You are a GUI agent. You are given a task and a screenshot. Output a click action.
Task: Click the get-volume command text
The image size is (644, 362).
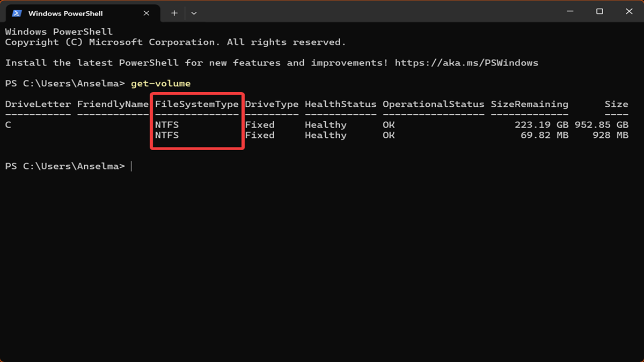[x=160, y=84]
